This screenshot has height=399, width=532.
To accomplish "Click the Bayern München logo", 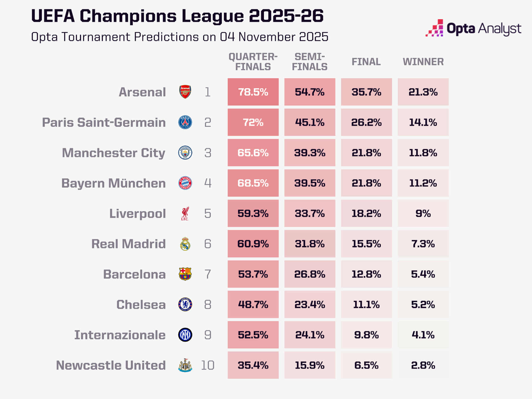I will click(x=185, y=183).
